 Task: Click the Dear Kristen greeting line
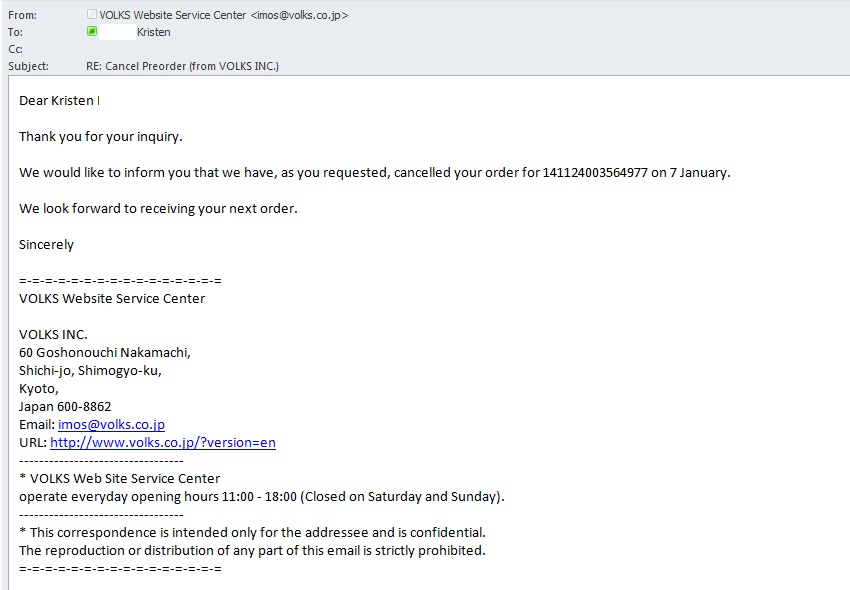(x=59, y=101)
